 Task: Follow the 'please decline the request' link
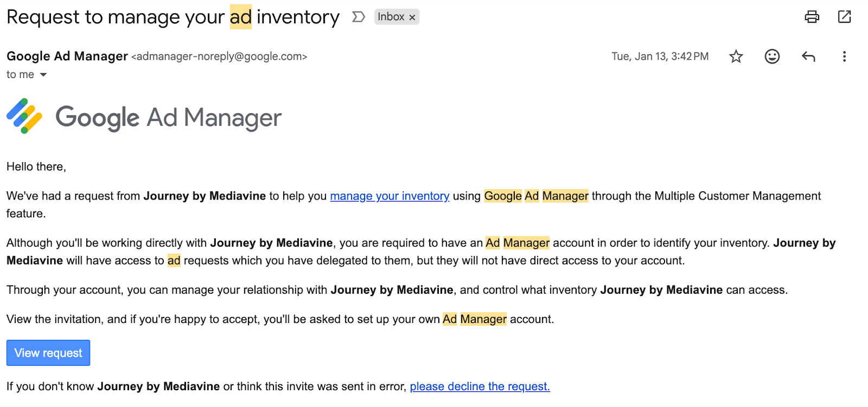[480, 386]
